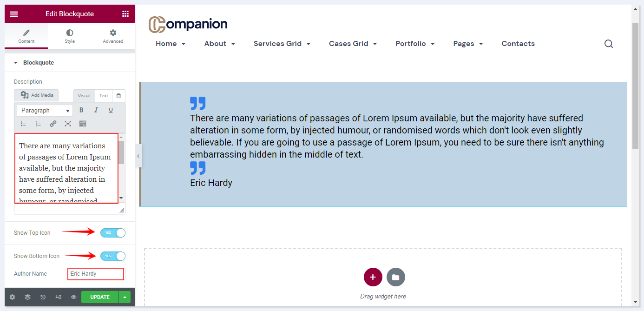Click the Author Name input field
Viewport: 644px width, 311px height.
click(96, 274)
